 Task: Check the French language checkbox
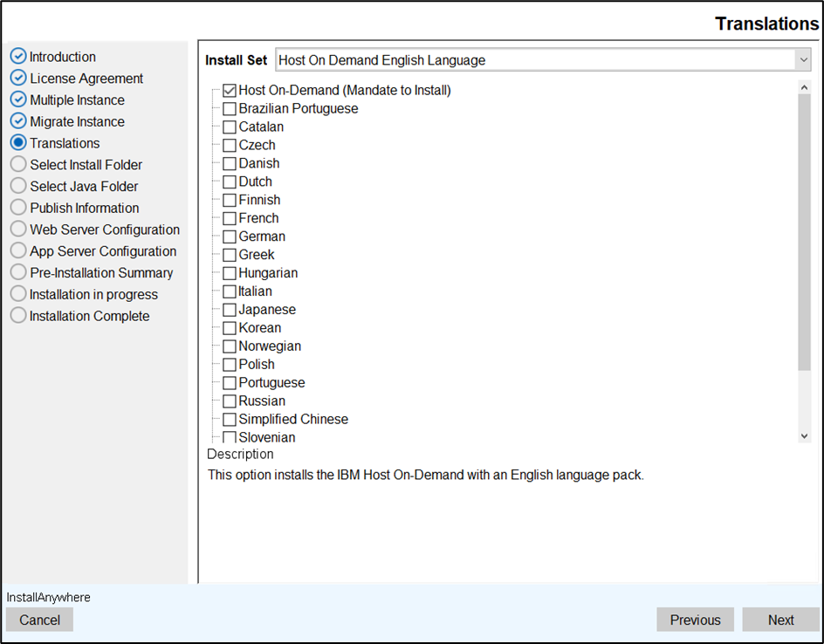coord(230,218)
